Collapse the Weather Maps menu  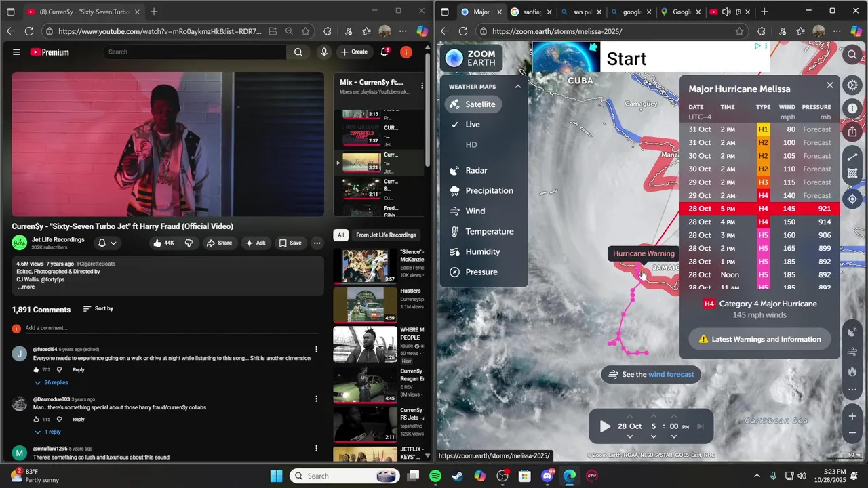517,87
